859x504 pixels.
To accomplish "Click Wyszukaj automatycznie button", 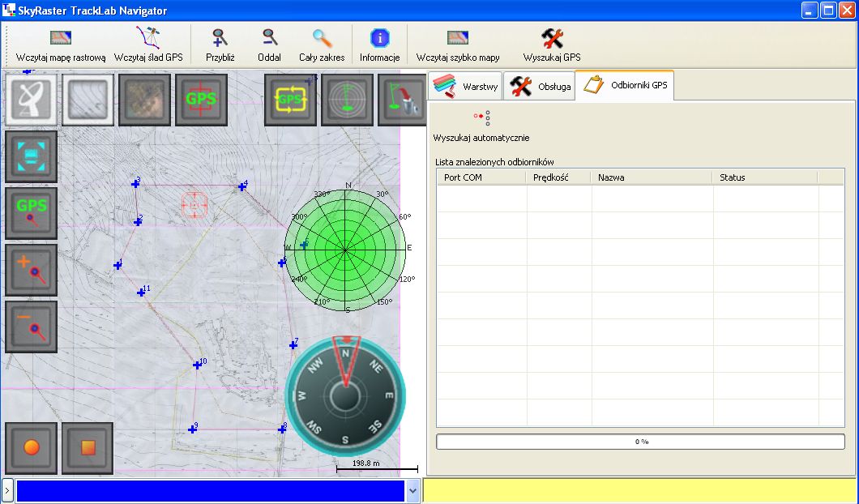I will [x=481, y=126].
